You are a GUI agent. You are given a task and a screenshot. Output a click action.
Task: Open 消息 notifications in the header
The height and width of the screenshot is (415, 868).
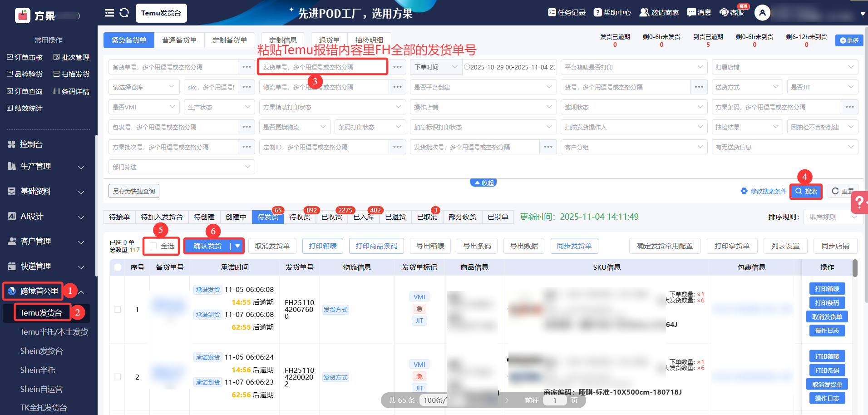coord(699,13)
